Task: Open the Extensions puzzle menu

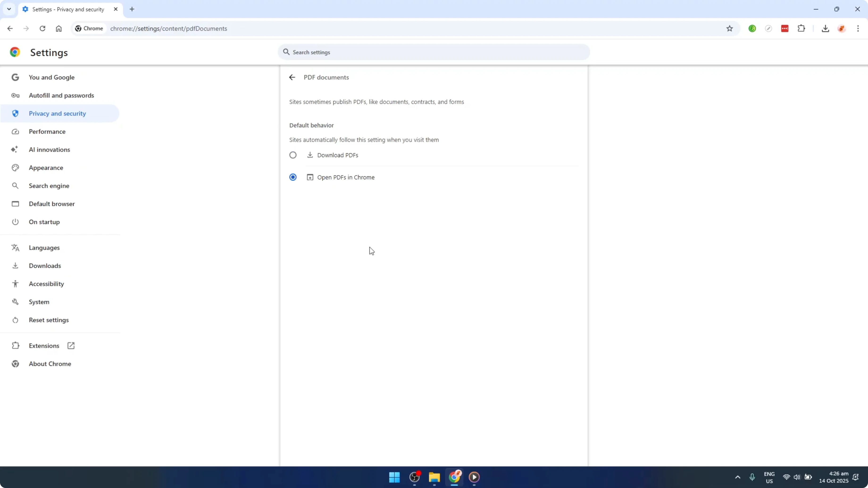Action: 801,29
